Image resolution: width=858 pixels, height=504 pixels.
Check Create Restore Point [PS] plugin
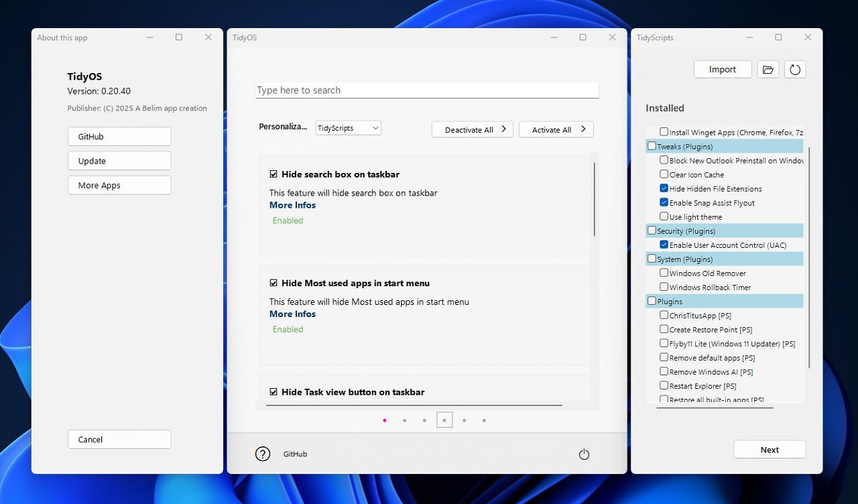[x=664, y=329]
